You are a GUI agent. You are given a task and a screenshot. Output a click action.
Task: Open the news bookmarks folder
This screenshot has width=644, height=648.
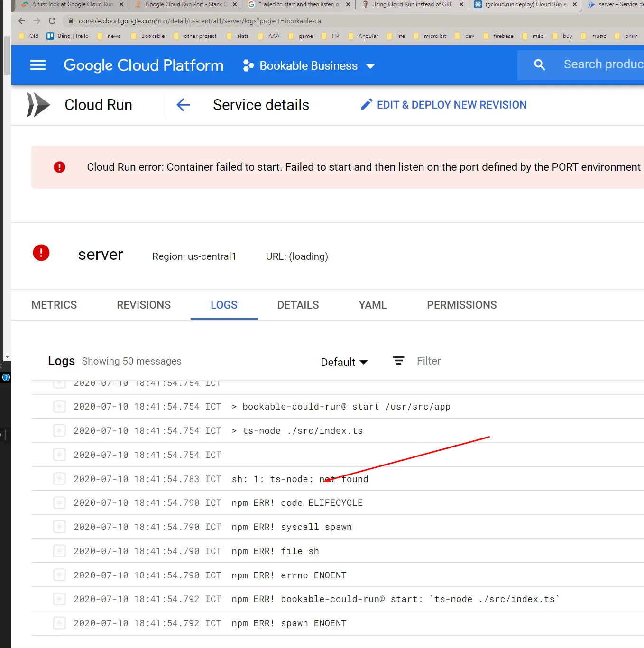pyautogui.click(x=109, y=36)
